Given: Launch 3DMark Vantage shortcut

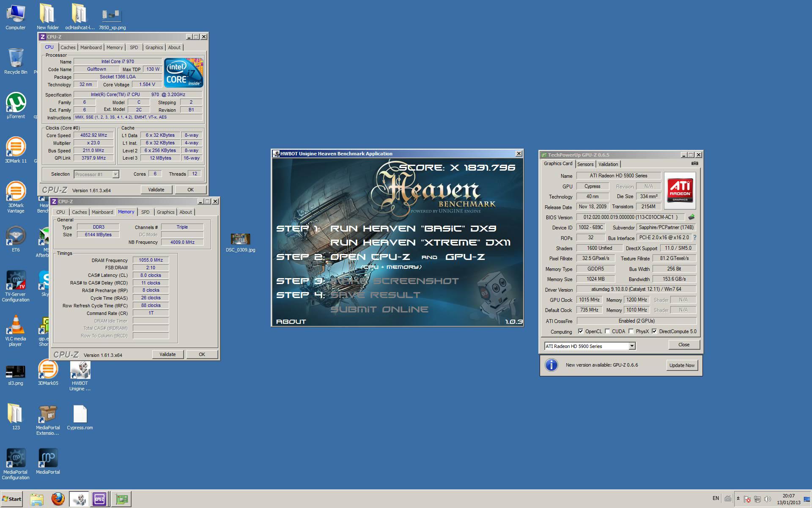Looking at the screenshot, I should pyautogui.click(x=16, y=197).
